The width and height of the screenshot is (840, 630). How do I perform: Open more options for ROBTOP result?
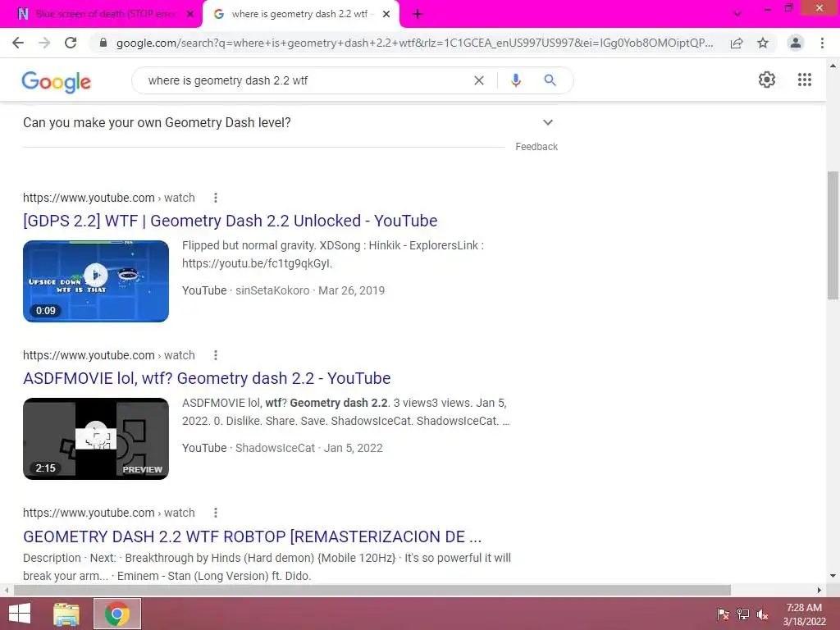216,513
